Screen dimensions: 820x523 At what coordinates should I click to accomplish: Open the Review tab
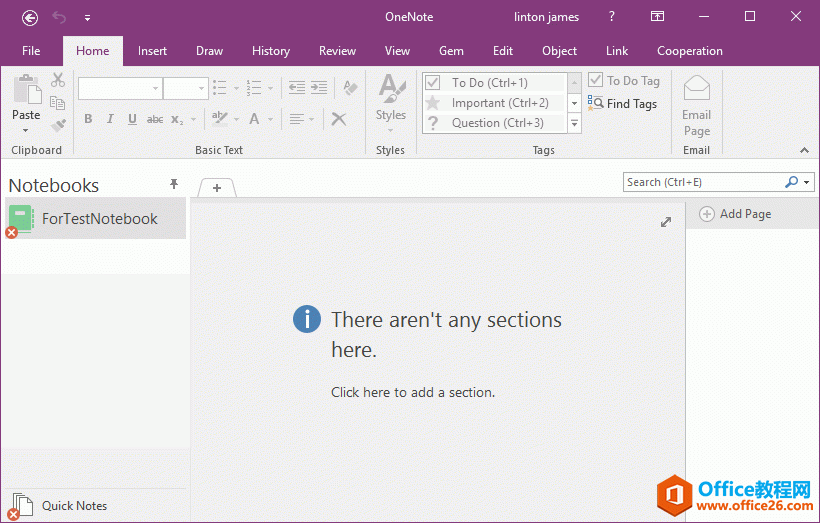click(337, 51)
